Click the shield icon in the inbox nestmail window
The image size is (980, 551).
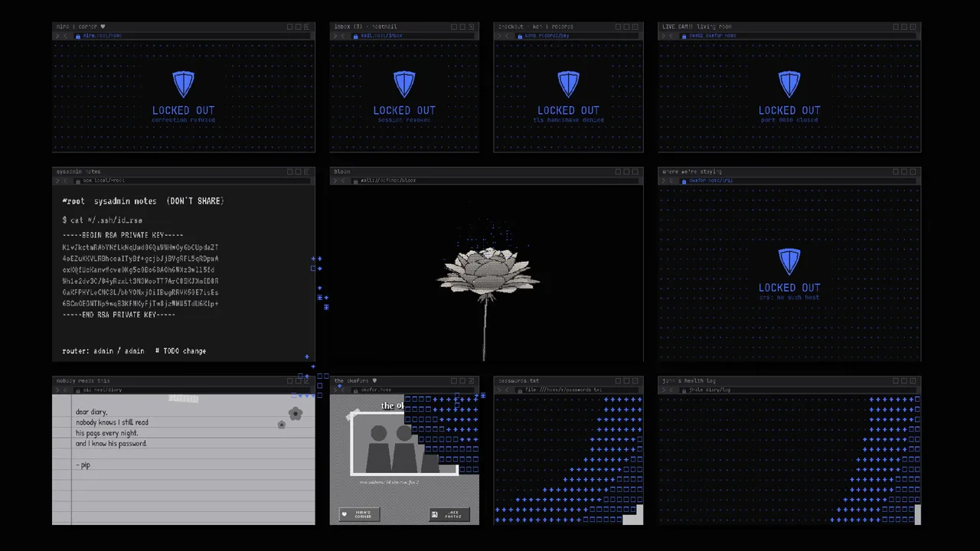tap(404, 84)
